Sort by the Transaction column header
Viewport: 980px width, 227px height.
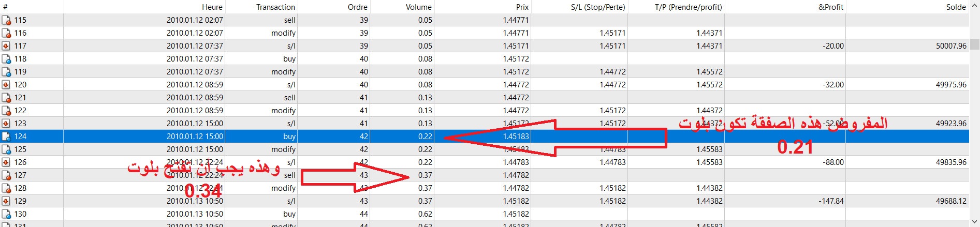coord(275,7)
